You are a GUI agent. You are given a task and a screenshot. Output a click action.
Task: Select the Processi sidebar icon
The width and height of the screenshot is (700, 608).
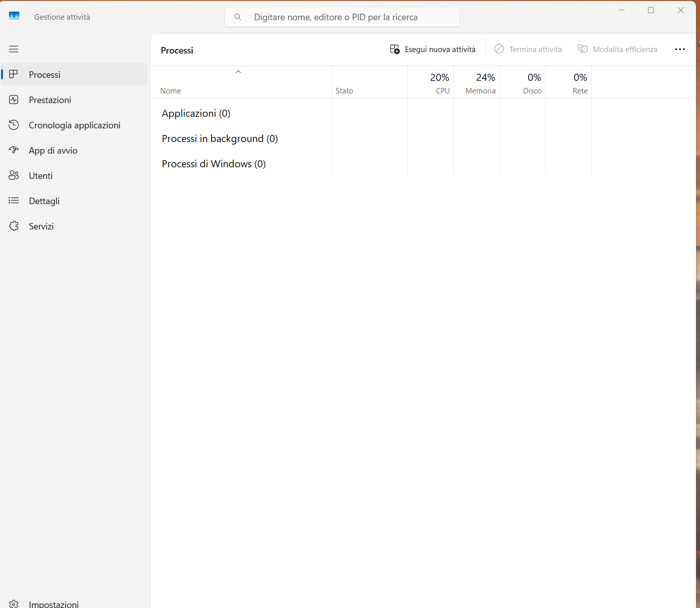coord(14,74)
